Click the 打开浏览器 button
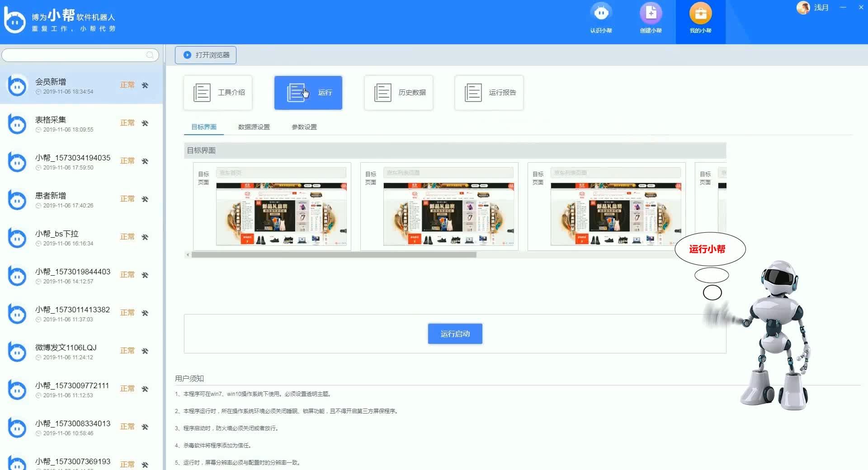This screenshot has width=868, height=470. 206,55
